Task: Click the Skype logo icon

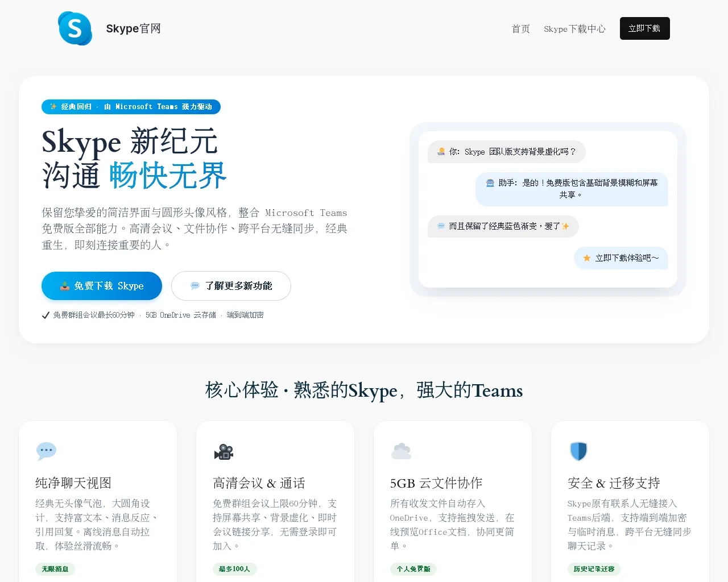Action: coord(75,28)
